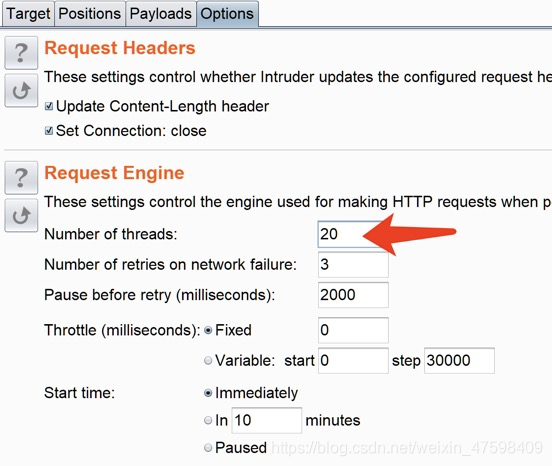The height and width of the screenshot is (466, 552).
Task: Click the Pause before retry field
Action: (353, 295)
